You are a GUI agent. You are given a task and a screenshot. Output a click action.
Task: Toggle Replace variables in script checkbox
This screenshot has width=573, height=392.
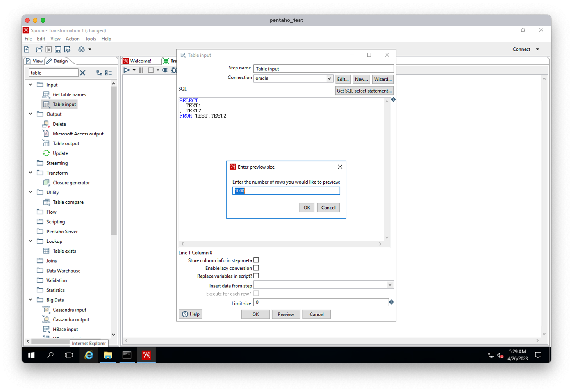pos(256,276)
